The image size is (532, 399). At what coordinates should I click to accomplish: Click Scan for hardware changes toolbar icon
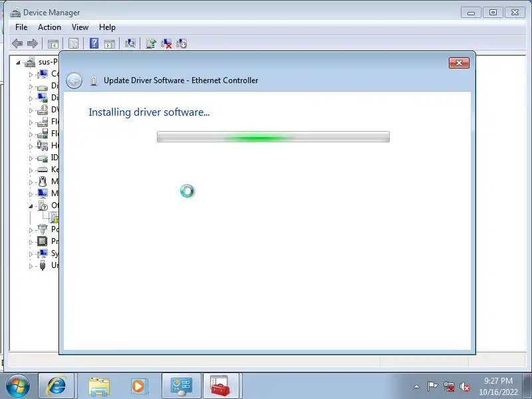[x=130, y=43]
